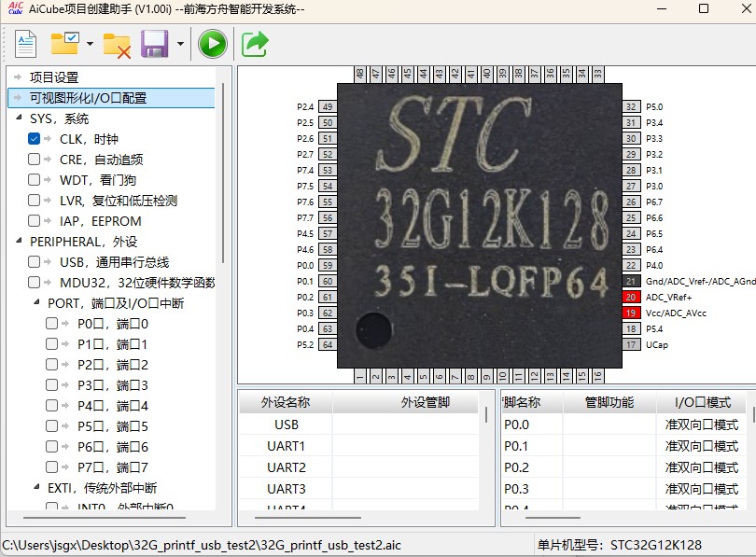
Task: Uncheck the CLK 时钟 checkbox
Action: (x=34, y=139)
